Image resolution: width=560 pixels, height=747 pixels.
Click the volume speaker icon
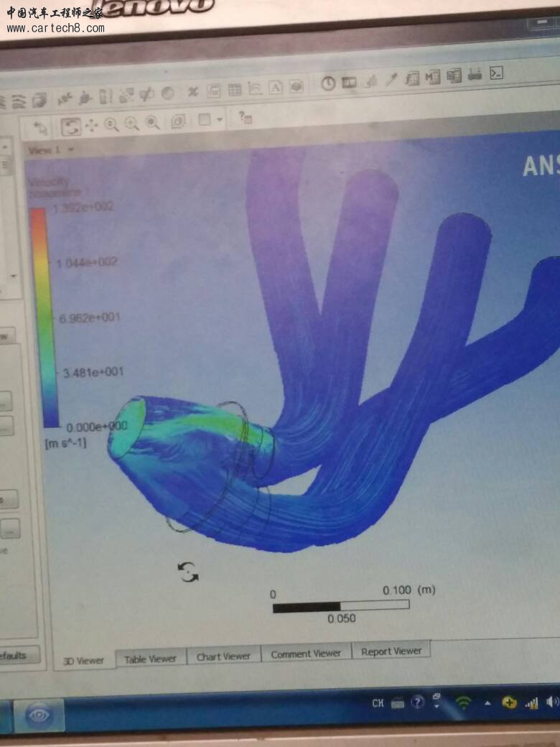(x=553, y=701)
